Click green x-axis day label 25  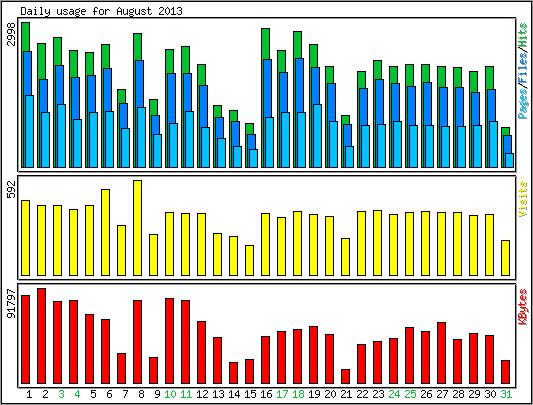coord(410,394)
